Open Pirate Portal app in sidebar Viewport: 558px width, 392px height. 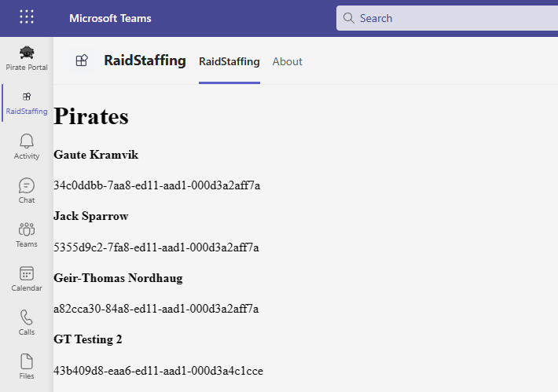coord(27,59)
